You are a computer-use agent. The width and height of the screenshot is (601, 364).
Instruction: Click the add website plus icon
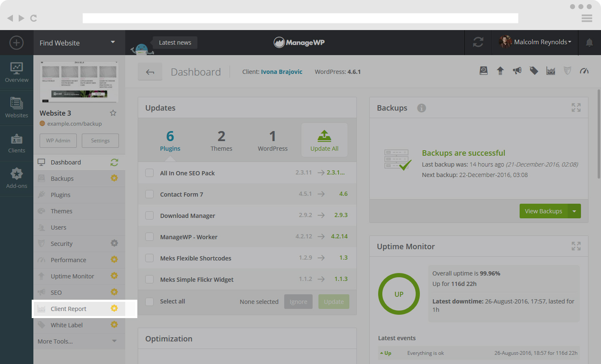click(16, 43)
